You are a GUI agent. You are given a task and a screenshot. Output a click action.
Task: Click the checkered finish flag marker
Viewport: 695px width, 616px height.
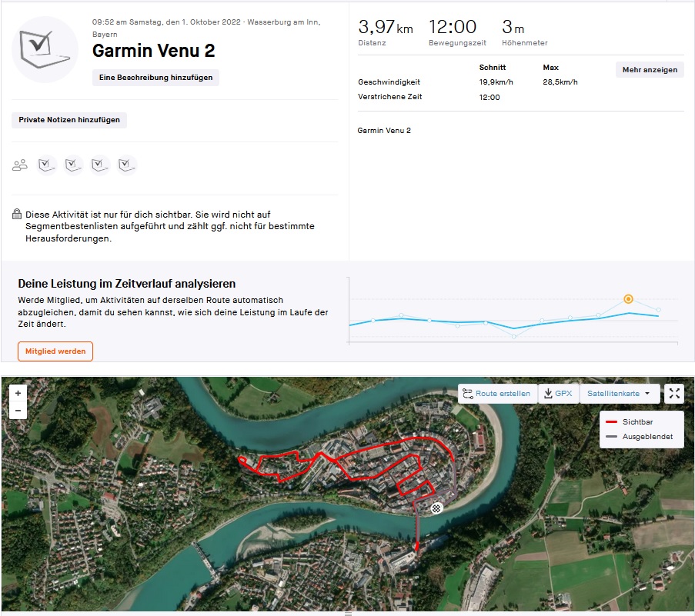pos(437,508)
